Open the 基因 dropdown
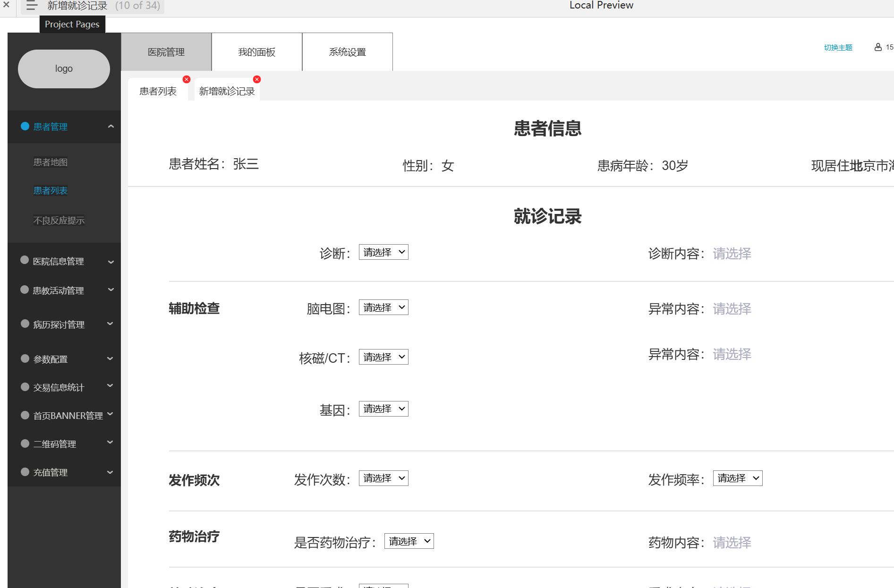894x588 pixels. coord(383,409)
